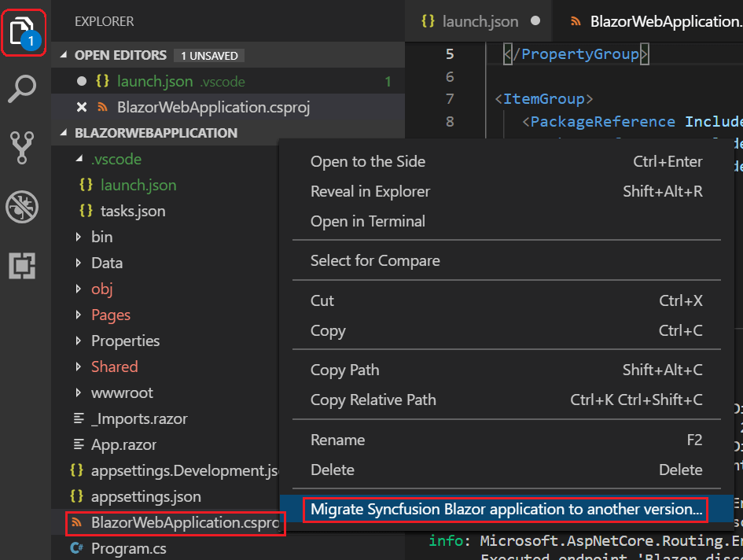Click the C# icon beside Program.cs
The width and height of the screenshot is (743, 560).
[x=77, y=548]
